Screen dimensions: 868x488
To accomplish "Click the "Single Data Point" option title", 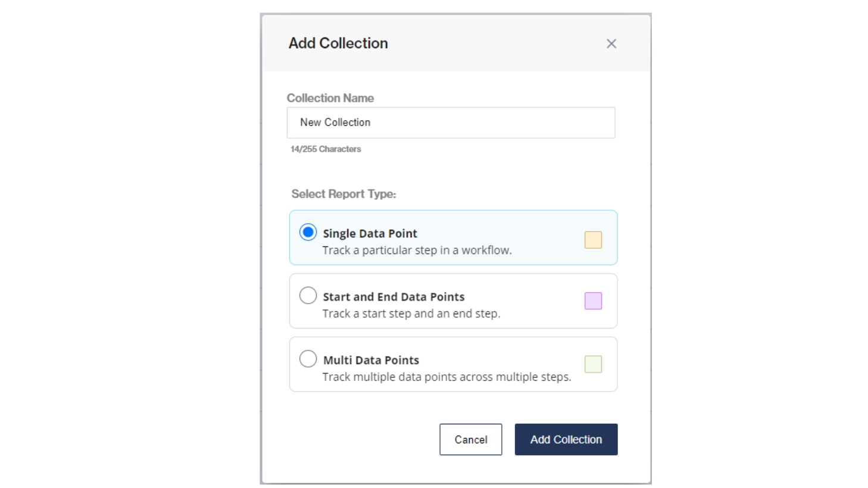I will [x=370, y=233].
